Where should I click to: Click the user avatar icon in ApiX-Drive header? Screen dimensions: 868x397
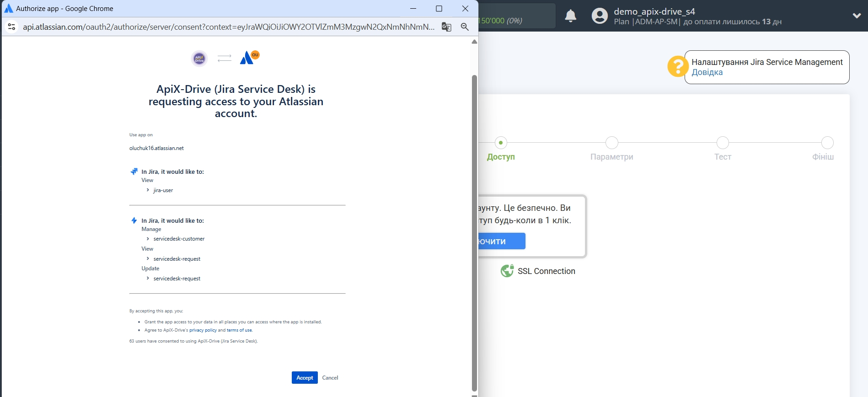600,16
